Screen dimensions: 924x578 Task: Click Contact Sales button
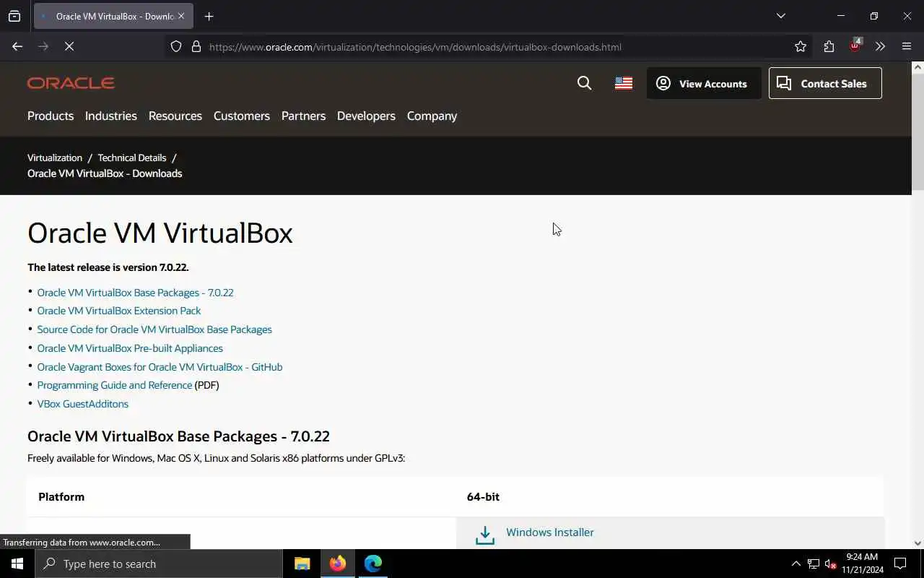pos(825,83)
